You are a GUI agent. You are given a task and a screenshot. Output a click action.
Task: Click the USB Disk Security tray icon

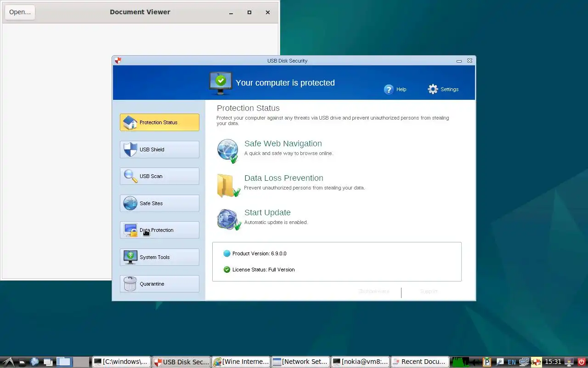click(x=537, y=362)
